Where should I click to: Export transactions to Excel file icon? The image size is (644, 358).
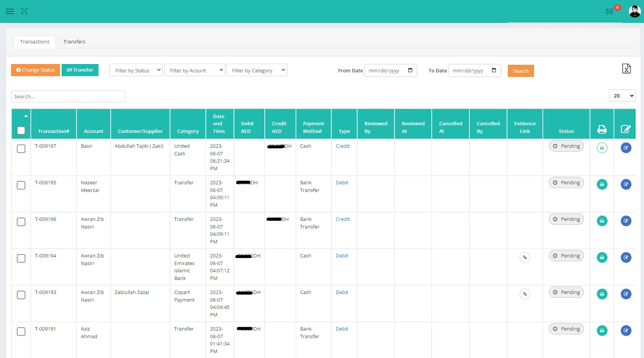(626, 69)
